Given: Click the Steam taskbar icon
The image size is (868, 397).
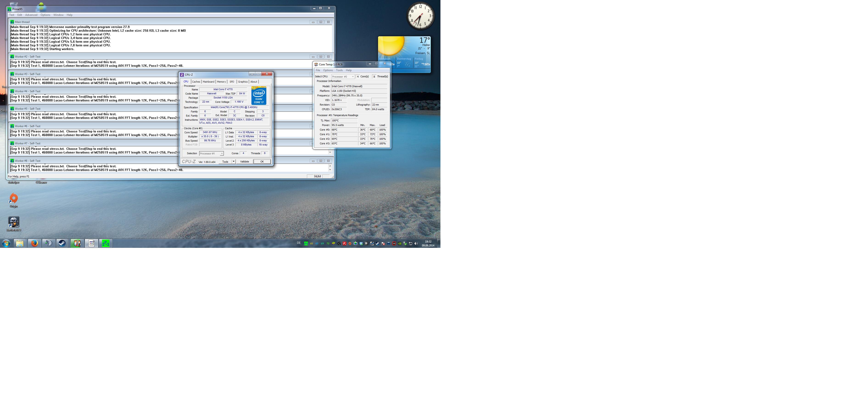Looking at the screenshot, I should tap(62, 243).
